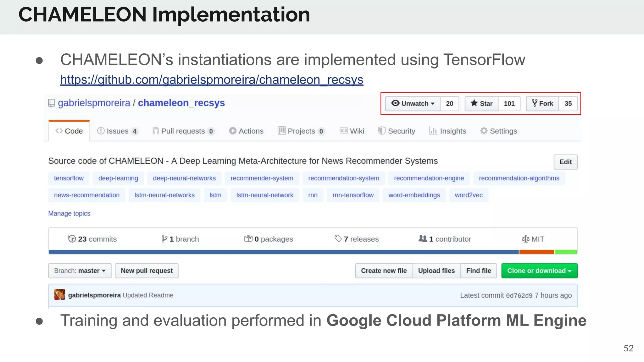Click the Insights graph icon
This screenshot has height=362, width=644.
433,131
